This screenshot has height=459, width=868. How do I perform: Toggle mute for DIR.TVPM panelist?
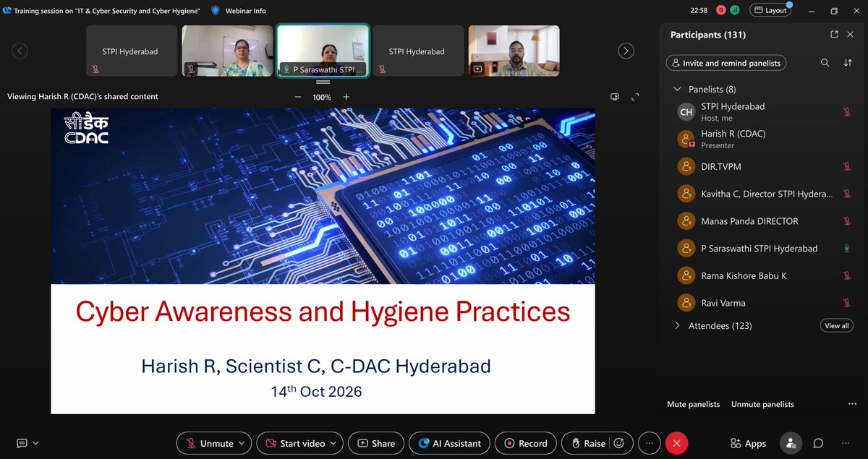point(846,166)
